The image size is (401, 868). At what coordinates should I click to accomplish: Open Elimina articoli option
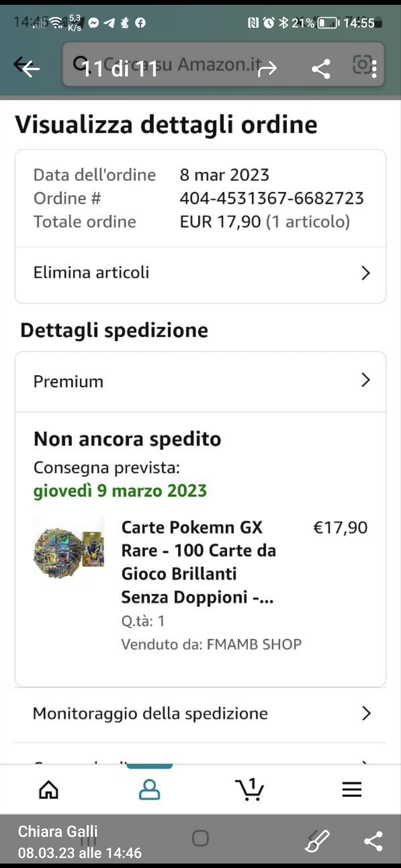pyautogui.click(x=91, y=273)
